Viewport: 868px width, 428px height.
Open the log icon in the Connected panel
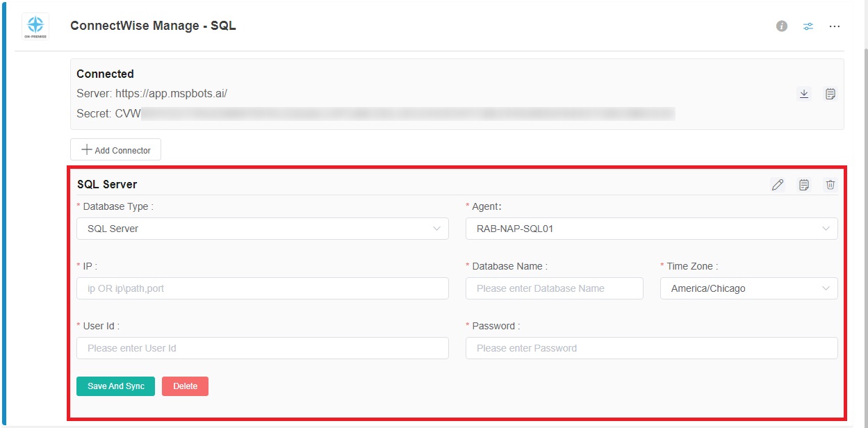pyautogui.click(x=830, y=94)
